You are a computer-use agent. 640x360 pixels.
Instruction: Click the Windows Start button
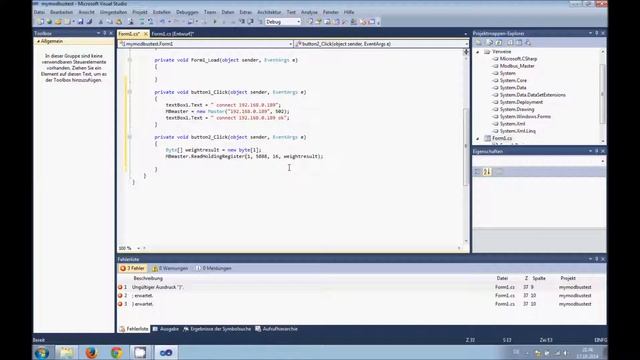(x=42, y=353)
